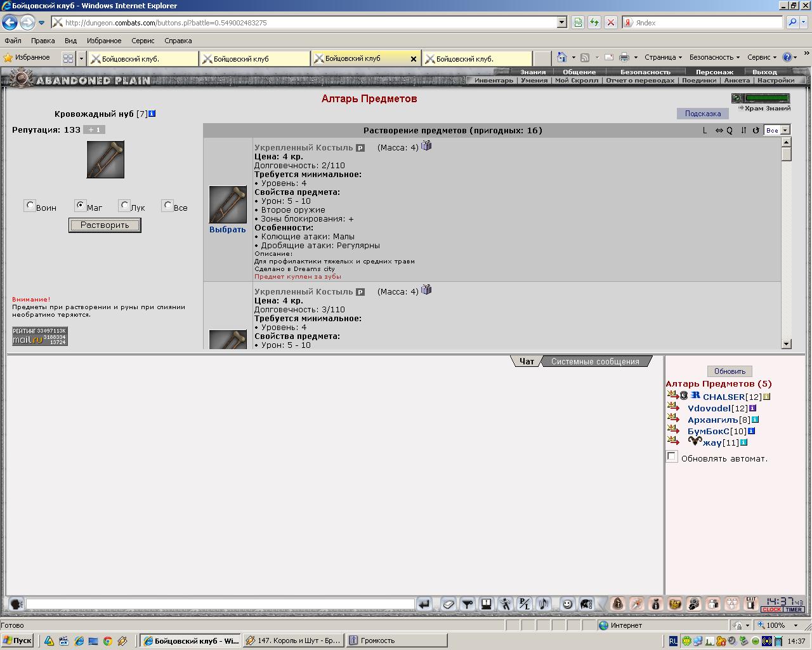This screenshot has height=650, width=812.
Task: Click the chat message input field
Action: click(220, 604)
